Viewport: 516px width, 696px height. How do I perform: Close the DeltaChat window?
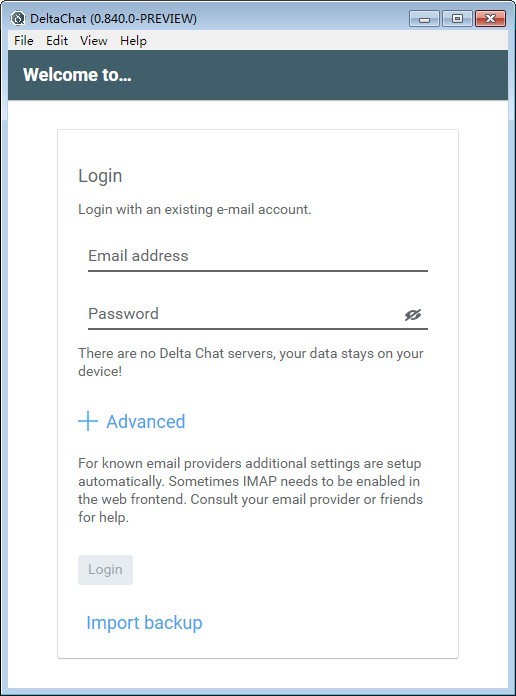point(490,19)
